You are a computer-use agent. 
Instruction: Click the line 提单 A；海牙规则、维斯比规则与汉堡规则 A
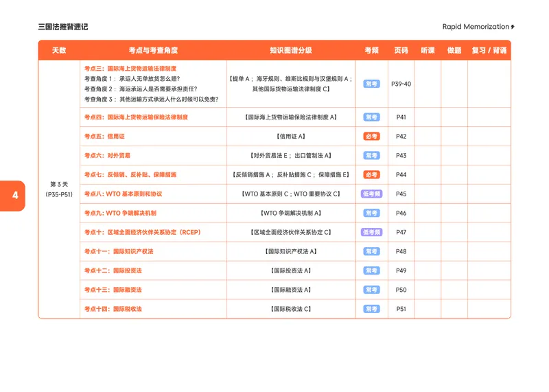click(x=291, y=79)
